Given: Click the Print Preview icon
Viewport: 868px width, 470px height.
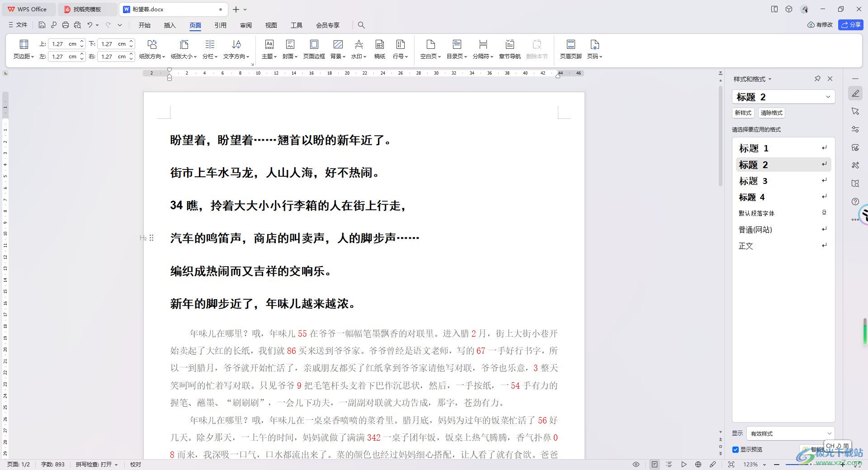Looking at the screenshot, I should click(x=77, y=25).
